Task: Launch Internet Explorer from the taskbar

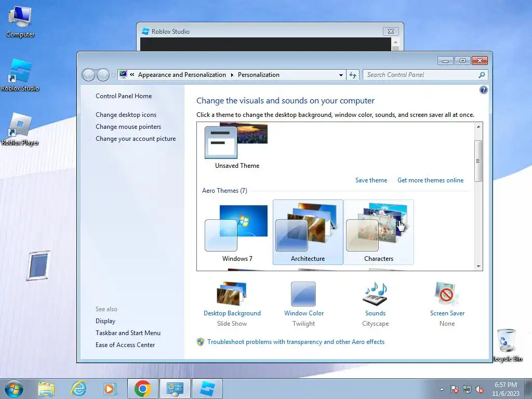Action: [78, 389]
